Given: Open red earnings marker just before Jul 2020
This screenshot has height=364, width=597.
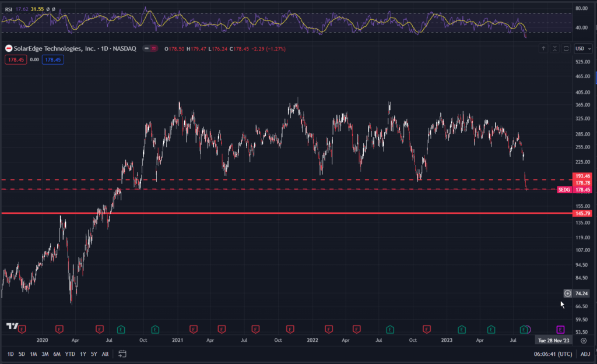Looking at the screenshot, I should [99, 329].
